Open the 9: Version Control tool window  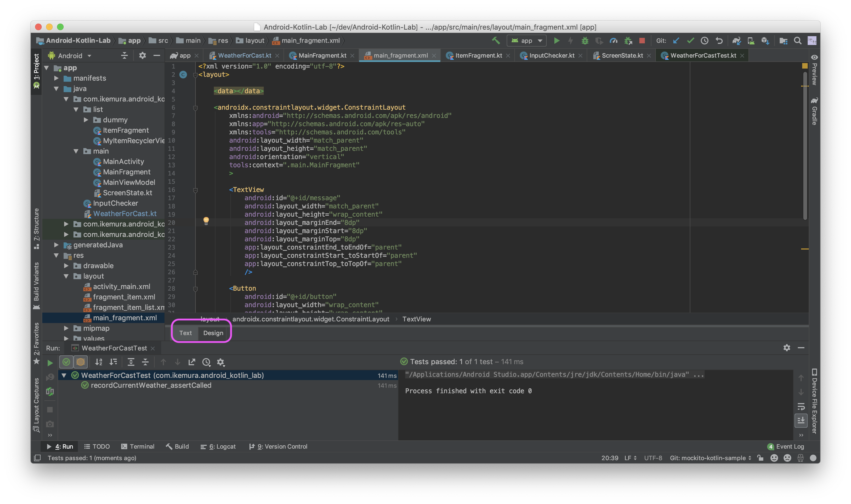pyautogui.click(x=278, y=446)
